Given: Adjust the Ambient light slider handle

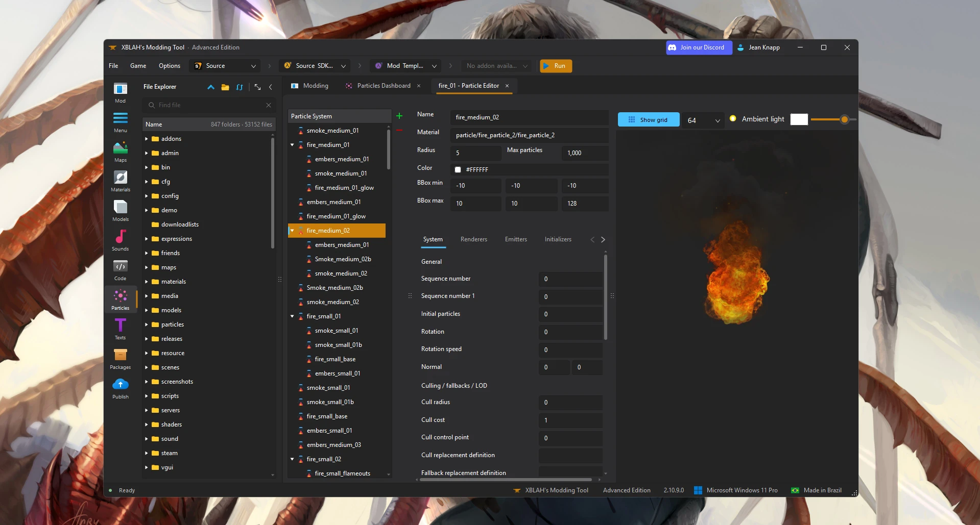Looking at the screenshot, I should (845, 119).
